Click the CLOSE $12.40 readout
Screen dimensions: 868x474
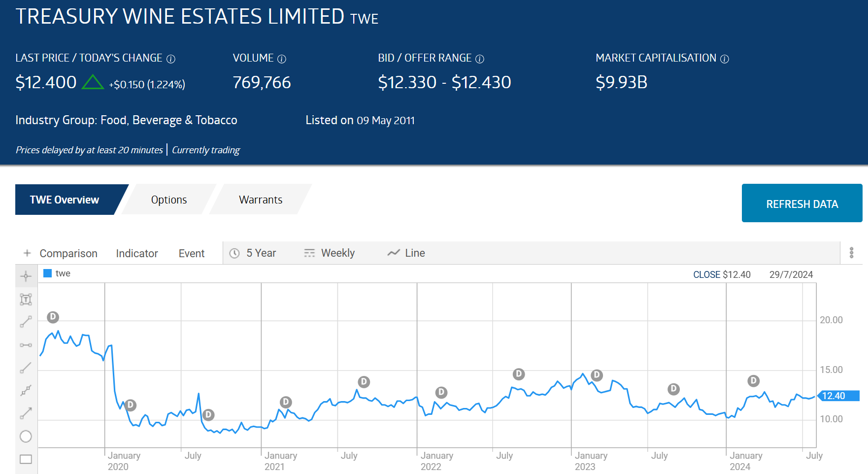(x=722, y=274)
